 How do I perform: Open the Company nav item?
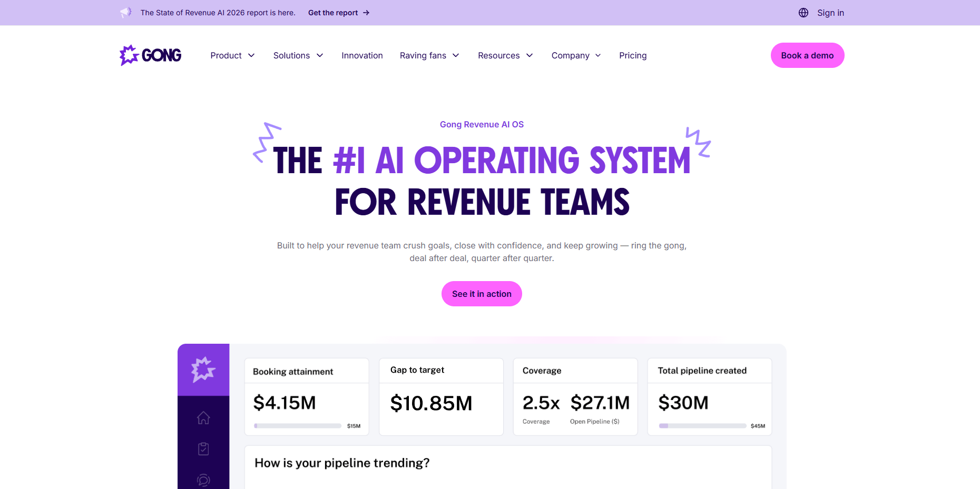[x=570, y=56]
